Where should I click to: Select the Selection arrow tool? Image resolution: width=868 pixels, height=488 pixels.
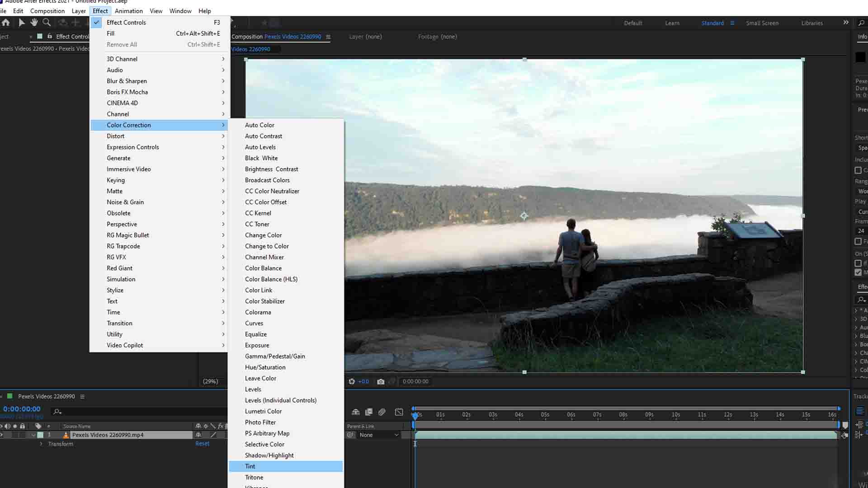[21, 23]
